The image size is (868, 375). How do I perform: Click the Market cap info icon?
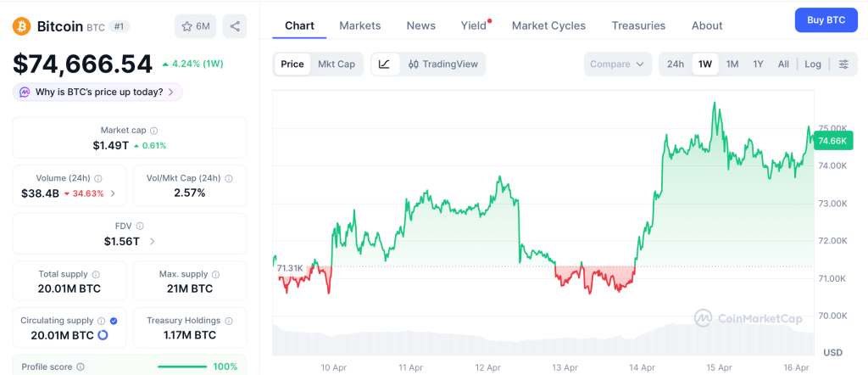point(153,131)
